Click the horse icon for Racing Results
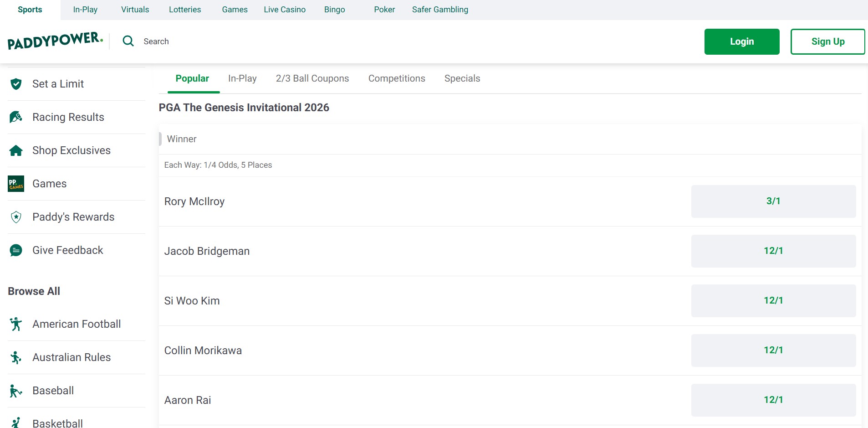The width and height of the screenshot is (868, 428). click(16, 117)
